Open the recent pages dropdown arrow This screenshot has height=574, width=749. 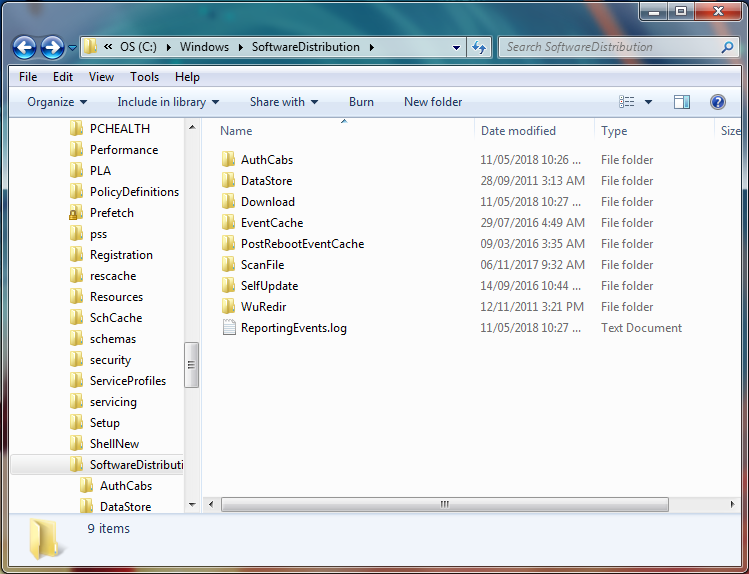72,48
